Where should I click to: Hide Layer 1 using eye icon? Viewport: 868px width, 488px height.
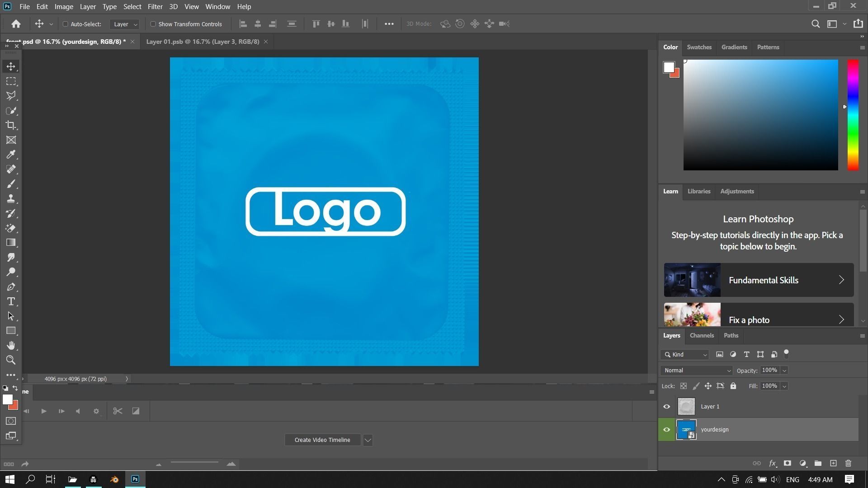pos(666,406)
